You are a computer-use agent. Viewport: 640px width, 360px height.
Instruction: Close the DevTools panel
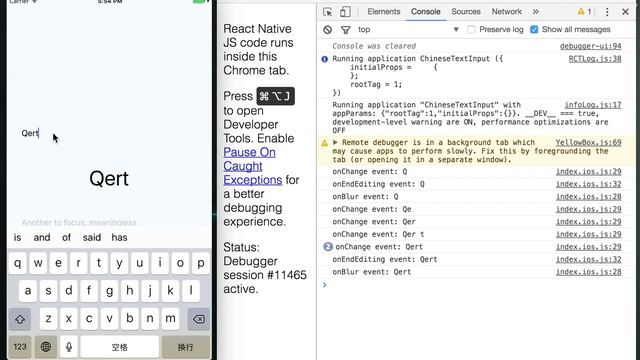(x=625, y=12)
